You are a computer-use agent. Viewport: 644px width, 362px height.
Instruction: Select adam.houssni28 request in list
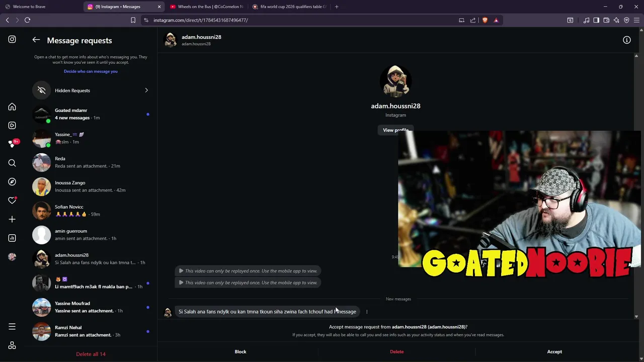pyautogui.click(x=91, y=259)
